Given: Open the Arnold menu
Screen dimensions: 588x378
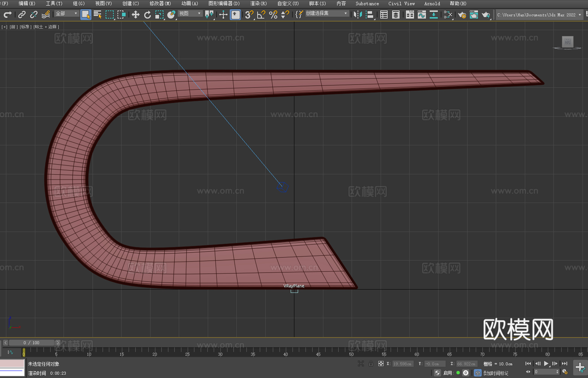Looking at the screenshot, I should coord(432,3).
